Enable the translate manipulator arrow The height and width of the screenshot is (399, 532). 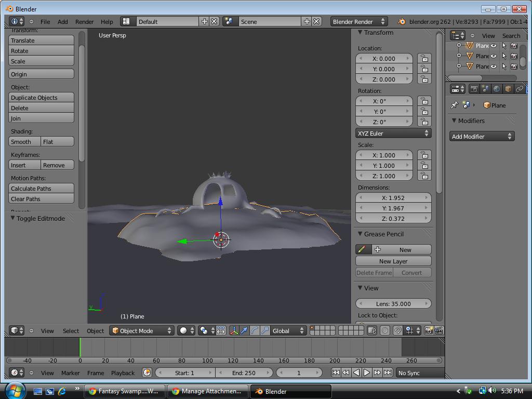point(244,330)
